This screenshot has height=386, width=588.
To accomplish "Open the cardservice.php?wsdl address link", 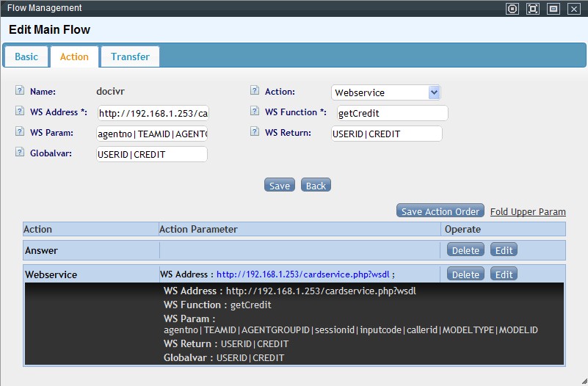I will [x=303, y=274].
